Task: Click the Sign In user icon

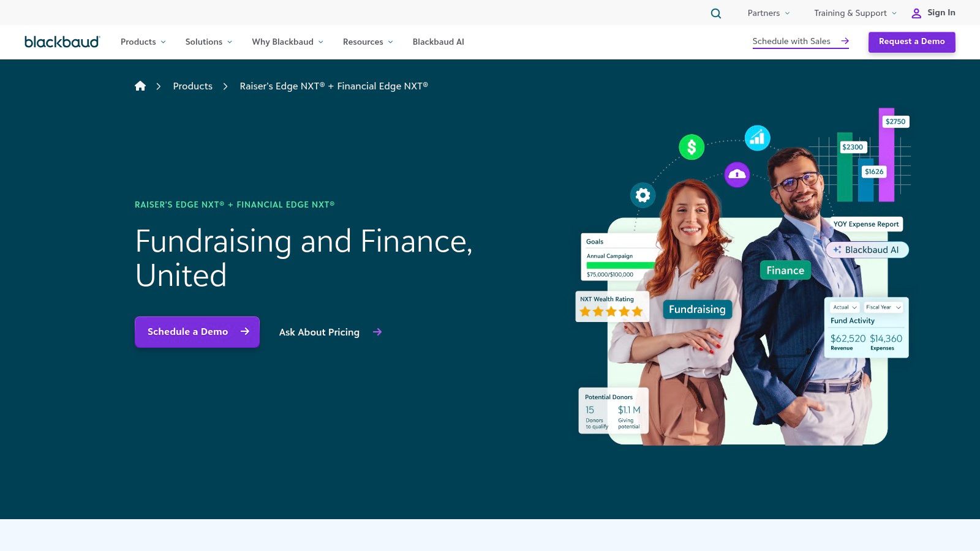Action: [916, 13]
